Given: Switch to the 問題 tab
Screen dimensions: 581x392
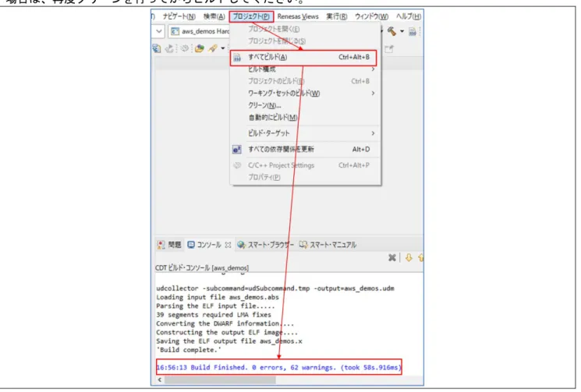Looking at the screenshot, I should coord(170,245).
